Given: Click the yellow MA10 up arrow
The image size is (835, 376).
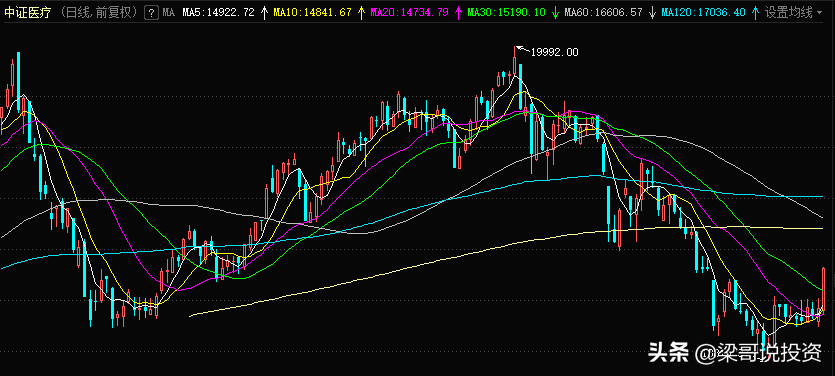Looking at the screenshot, I should point(362,12).
